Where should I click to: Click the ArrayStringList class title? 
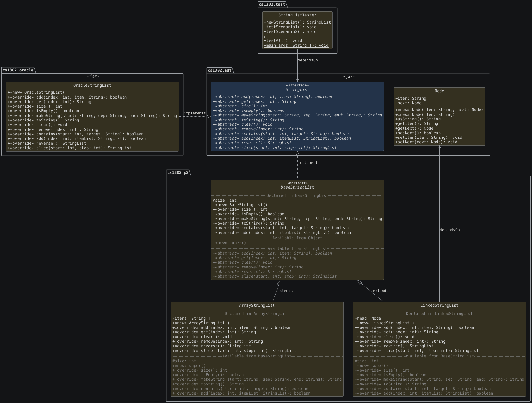pos(257,306)
